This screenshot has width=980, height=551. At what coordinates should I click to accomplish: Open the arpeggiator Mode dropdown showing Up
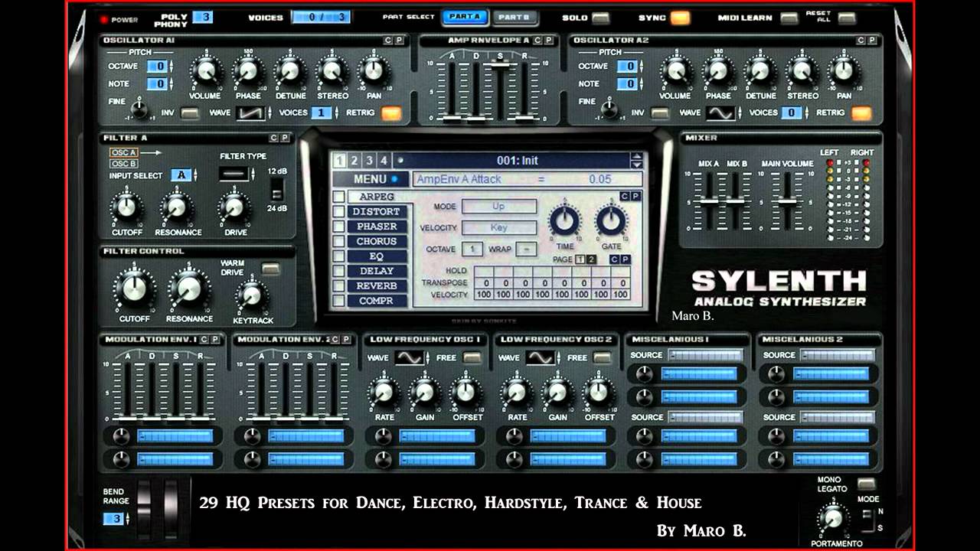499,207
